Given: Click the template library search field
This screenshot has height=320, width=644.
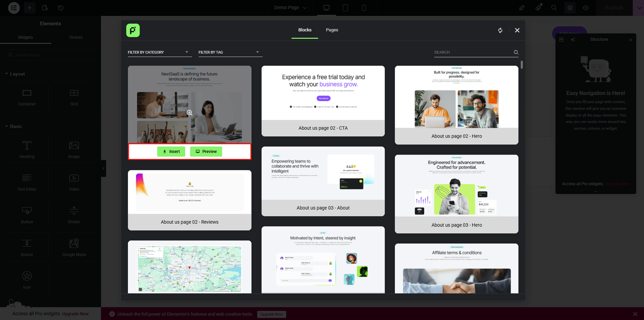Looking at the screenshot, I should point(474,52).
